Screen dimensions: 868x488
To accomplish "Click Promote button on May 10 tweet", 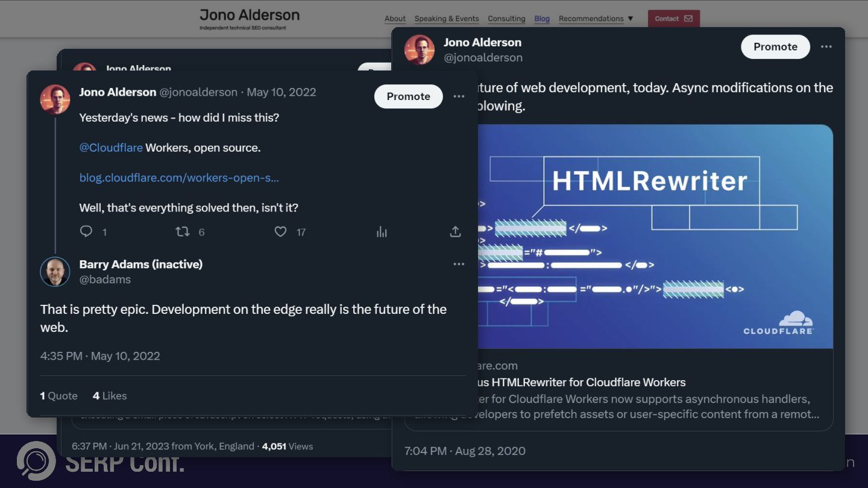I will click(x=408, y=96).
